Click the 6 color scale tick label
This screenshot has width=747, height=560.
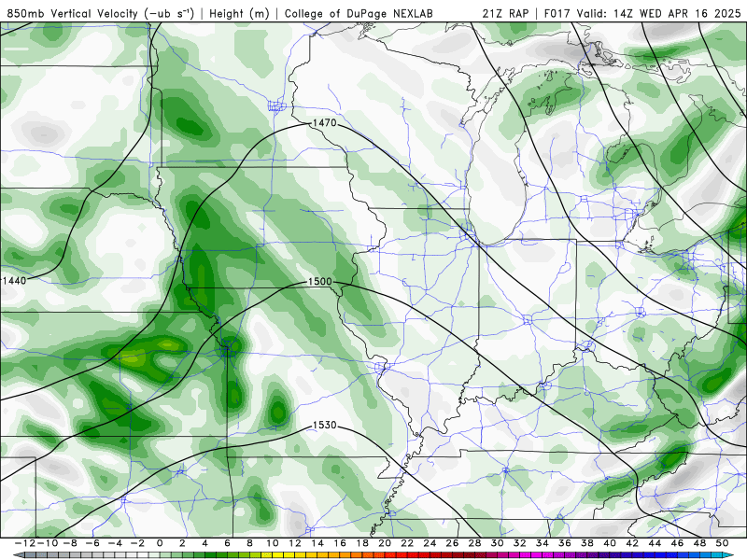point(227,543)
